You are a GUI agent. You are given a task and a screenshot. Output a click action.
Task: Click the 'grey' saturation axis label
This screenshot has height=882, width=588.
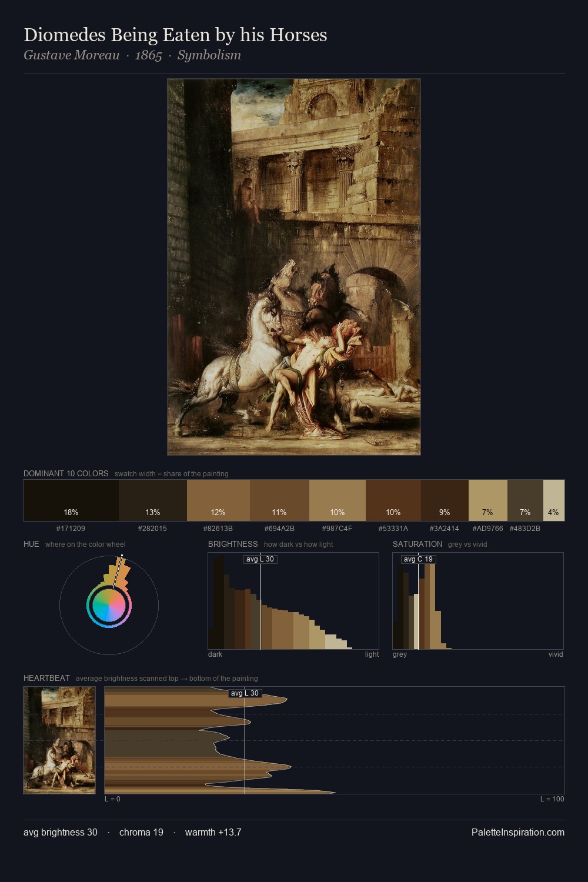tap(400, 654)
